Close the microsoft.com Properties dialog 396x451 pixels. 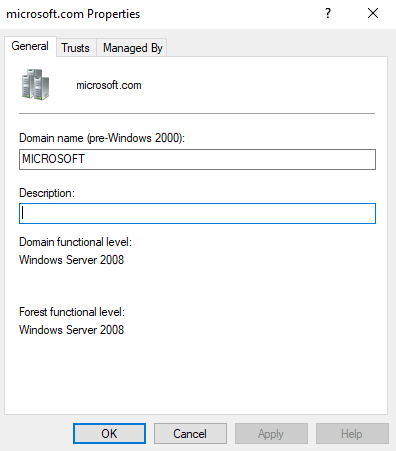tap(373, 13)
